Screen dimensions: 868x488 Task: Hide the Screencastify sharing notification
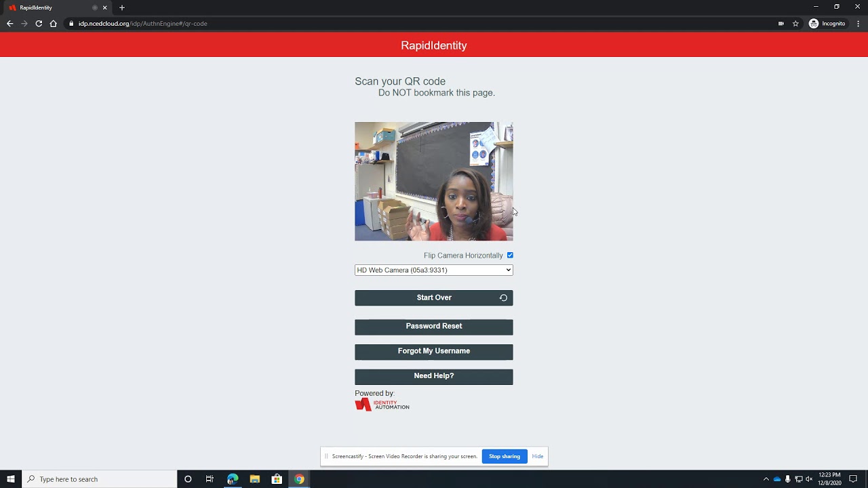(538, 456)
